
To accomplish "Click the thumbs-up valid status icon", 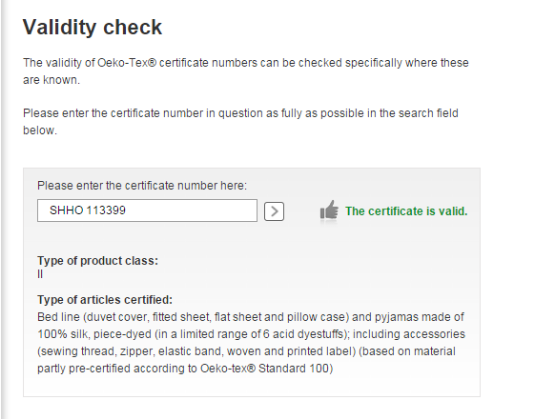I will [329, 212].
